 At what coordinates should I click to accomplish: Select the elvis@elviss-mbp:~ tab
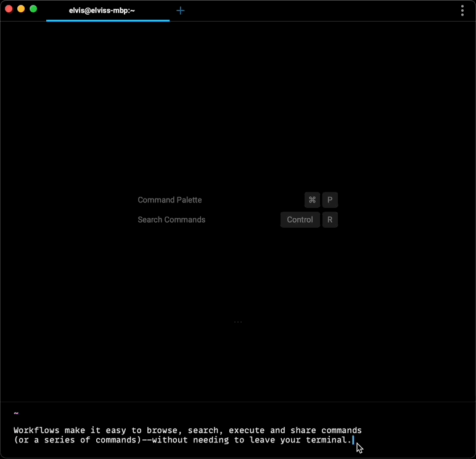point(102,10)
